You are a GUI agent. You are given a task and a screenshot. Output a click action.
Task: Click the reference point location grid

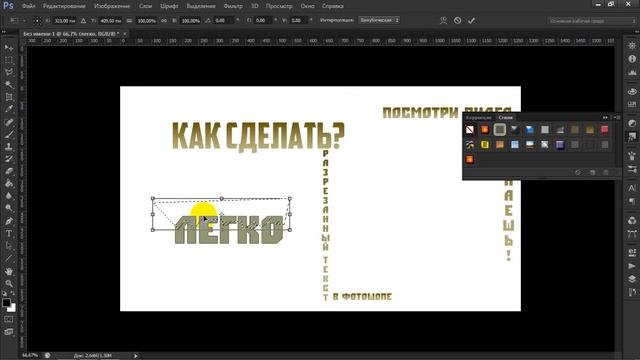[37, 20]
